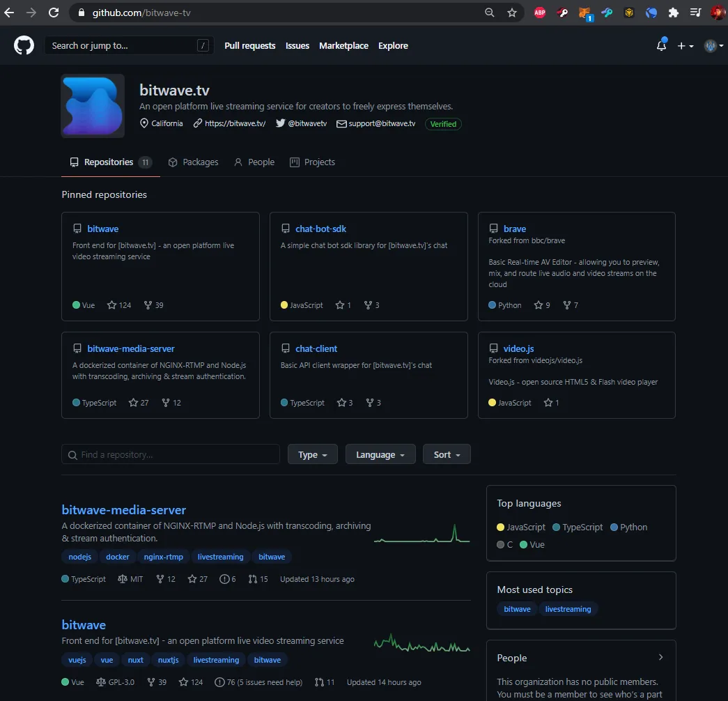The height and width of the screenshot is (701, 728).
Task: Open notifications bell icon
Action: 661,45
